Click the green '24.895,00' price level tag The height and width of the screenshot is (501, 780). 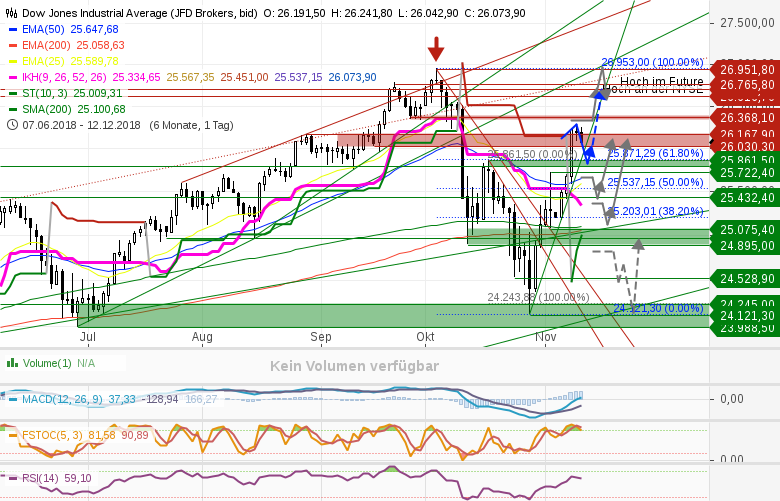[745, 245]
